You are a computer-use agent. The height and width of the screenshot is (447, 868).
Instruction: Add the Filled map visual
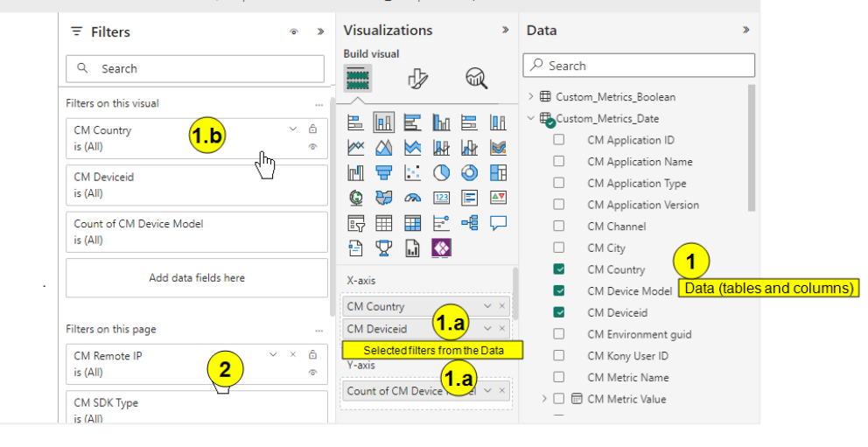coord(383,198)
